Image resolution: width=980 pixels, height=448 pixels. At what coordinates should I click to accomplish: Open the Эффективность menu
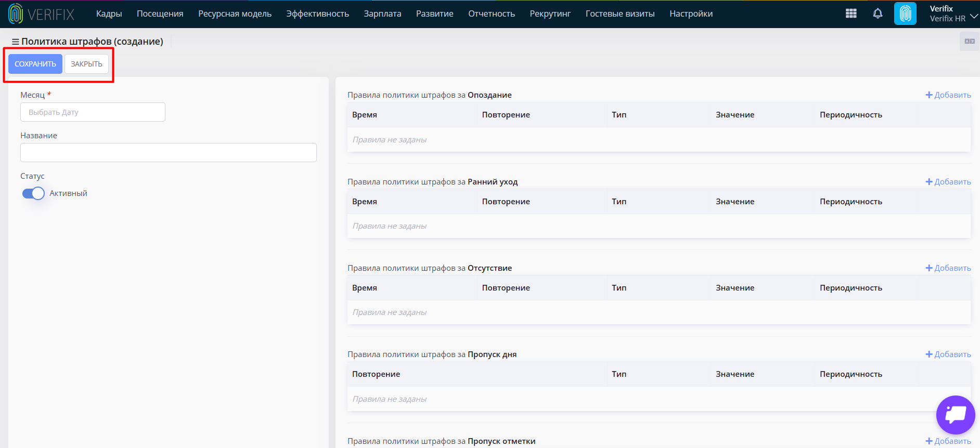317,14
